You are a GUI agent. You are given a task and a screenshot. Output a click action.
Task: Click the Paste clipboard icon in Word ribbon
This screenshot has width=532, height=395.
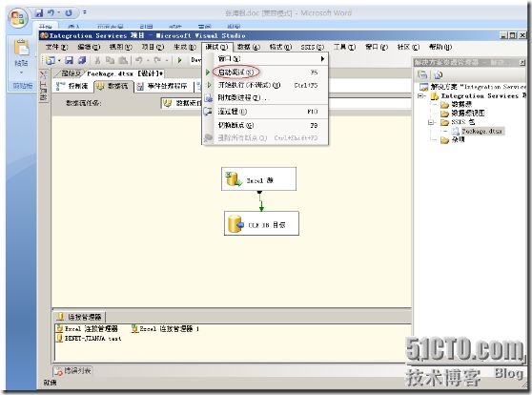(21, 48)
